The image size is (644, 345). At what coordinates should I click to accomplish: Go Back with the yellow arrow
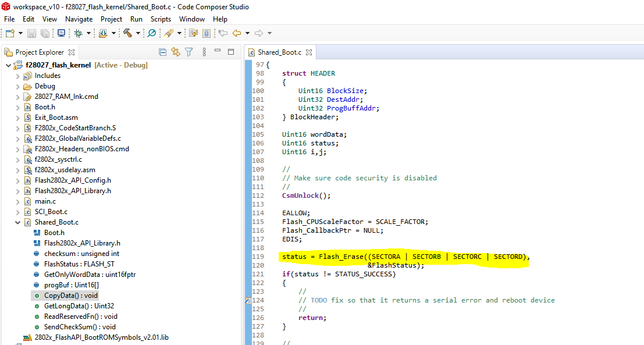pos(237,33)
